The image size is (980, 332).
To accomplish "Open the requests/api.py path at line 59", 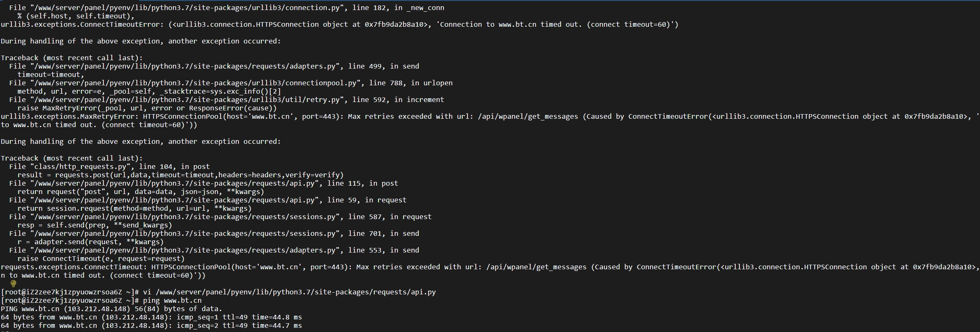I will 174,200.
